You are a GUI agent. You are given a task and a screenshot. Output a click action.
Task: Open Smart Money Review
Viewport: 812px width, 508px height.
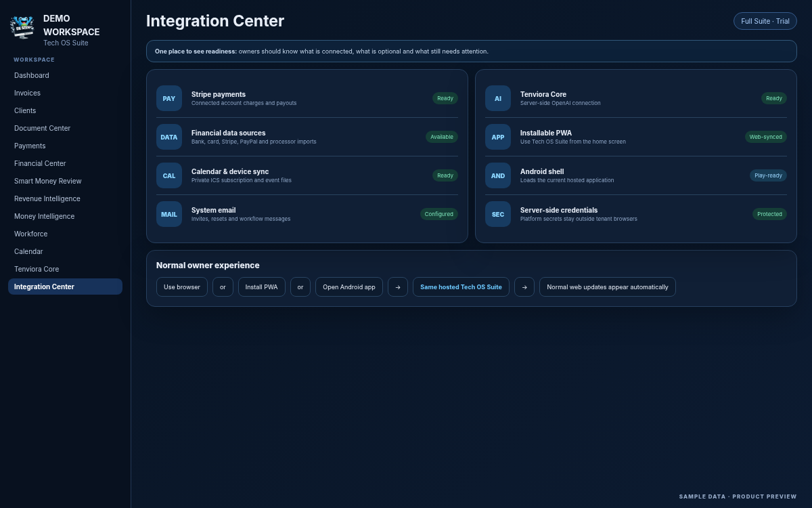tap(65, 181)
